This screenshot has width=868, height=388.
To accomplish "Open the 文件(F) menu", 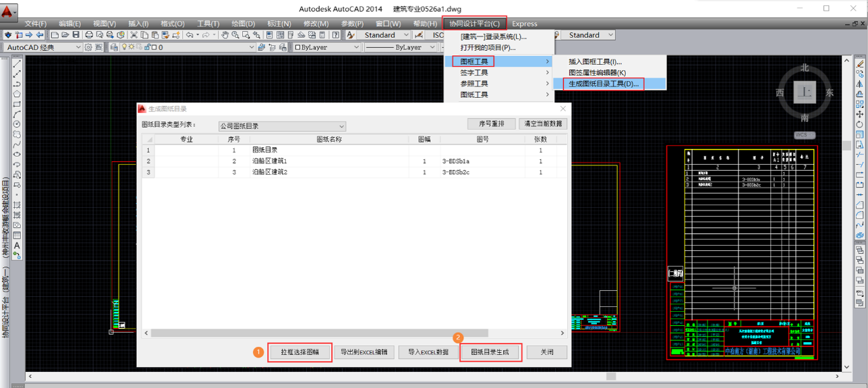I will coord(36,24).
